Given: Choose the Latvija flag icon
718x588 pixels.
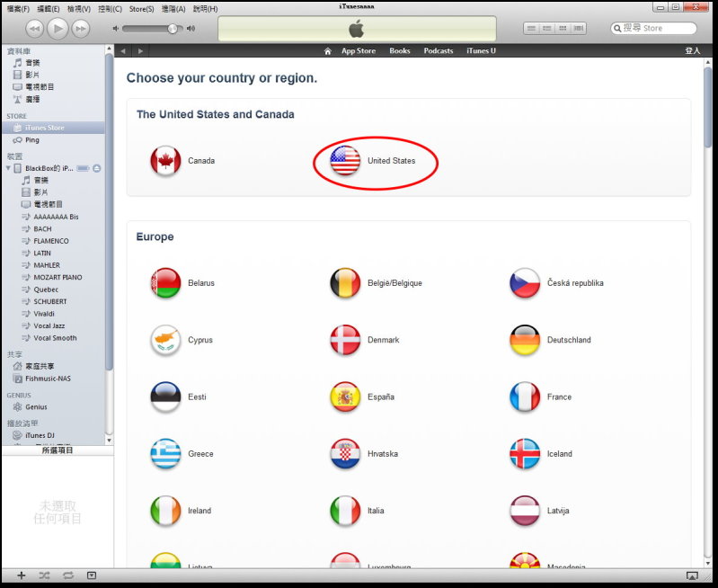Looking at the screenshot, I should pos(525,511).
